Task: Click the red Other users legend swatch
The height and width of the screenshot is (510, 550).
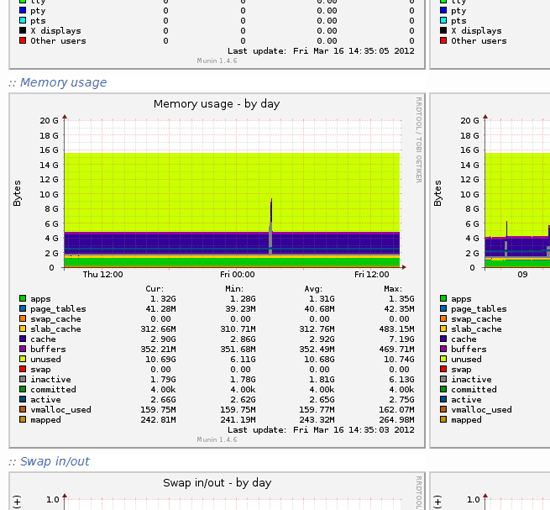Action: click(22, 41)
